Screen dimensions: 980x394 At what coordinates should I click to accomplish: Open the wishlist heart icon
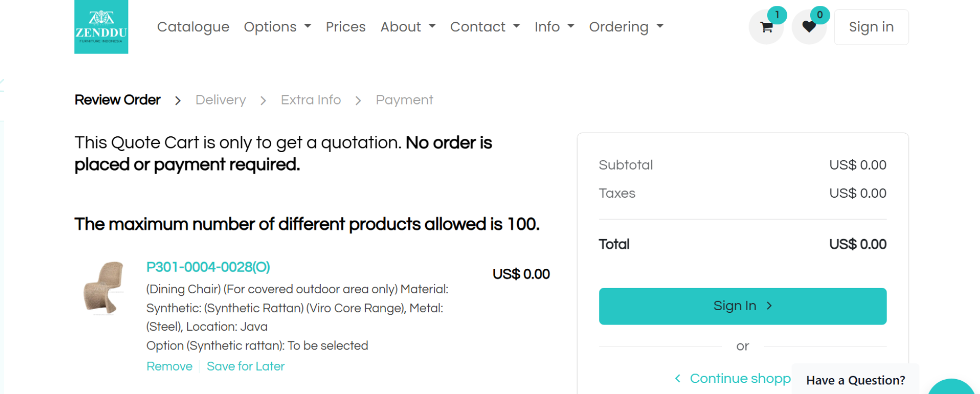tap(809, 27)
